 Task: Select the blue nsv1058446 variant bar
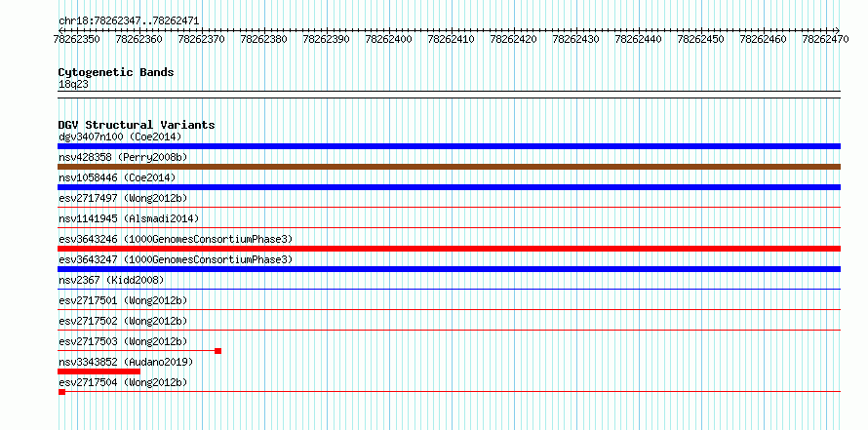click(x=449, y=187)
